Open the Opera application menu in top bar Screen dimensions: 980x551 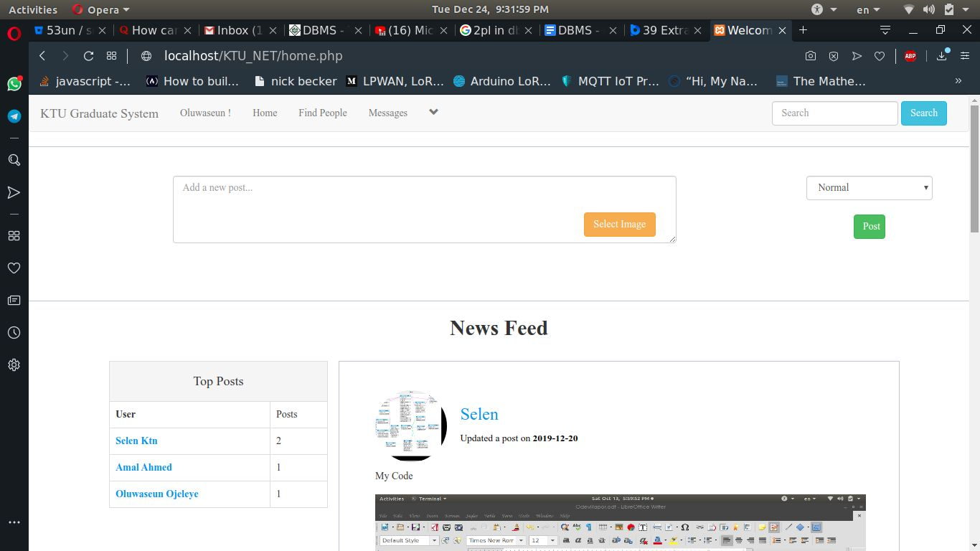(101, 9)
